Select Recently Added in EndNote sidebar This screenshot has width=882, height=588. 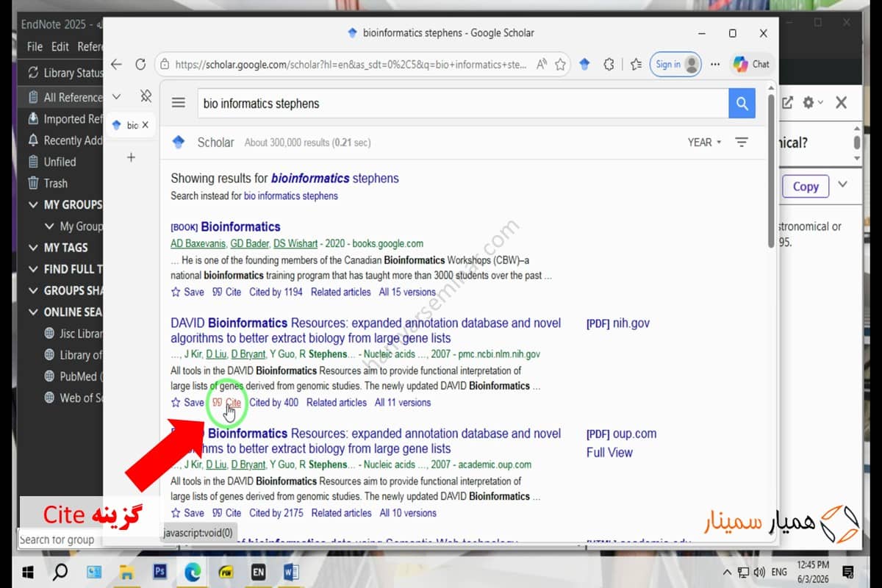(65, 140)
